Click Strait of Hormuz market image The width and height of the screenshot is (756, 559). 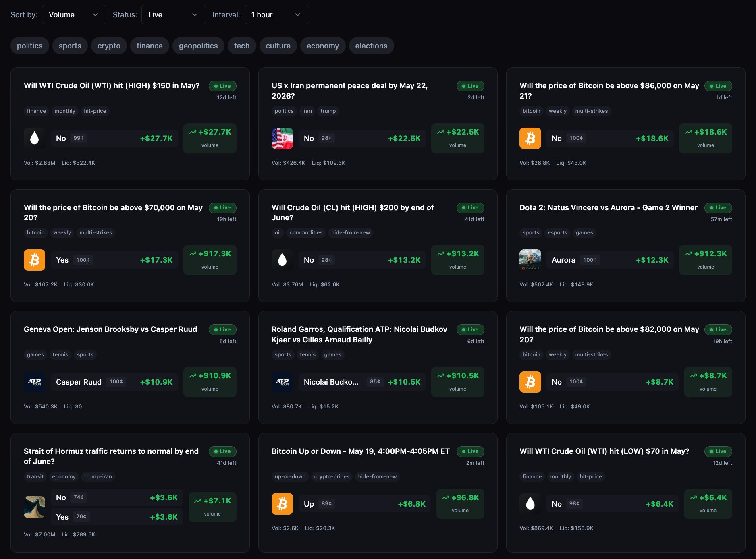pos(35,507)
